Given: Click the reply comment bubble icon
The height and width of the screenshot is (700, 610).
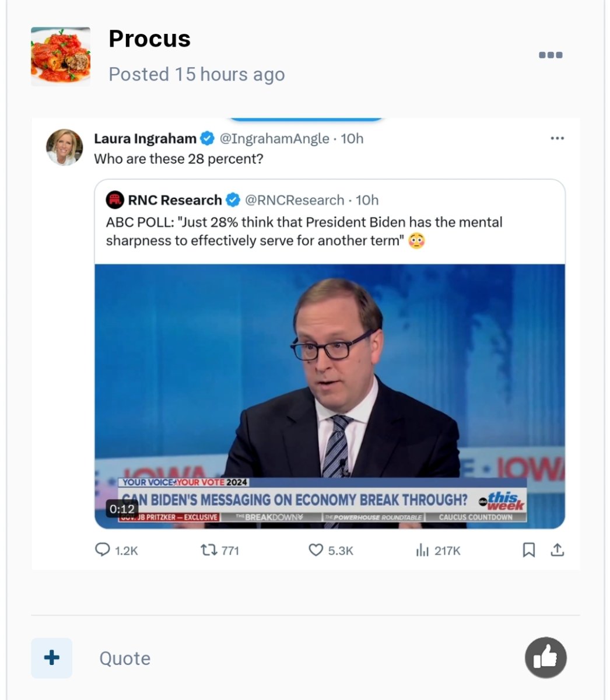Looking at the screenshot, I should click(103, 549).
